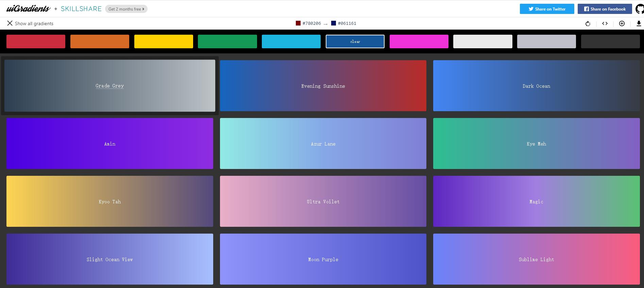Download the gradient with the download icon

[x=639, y=23]
